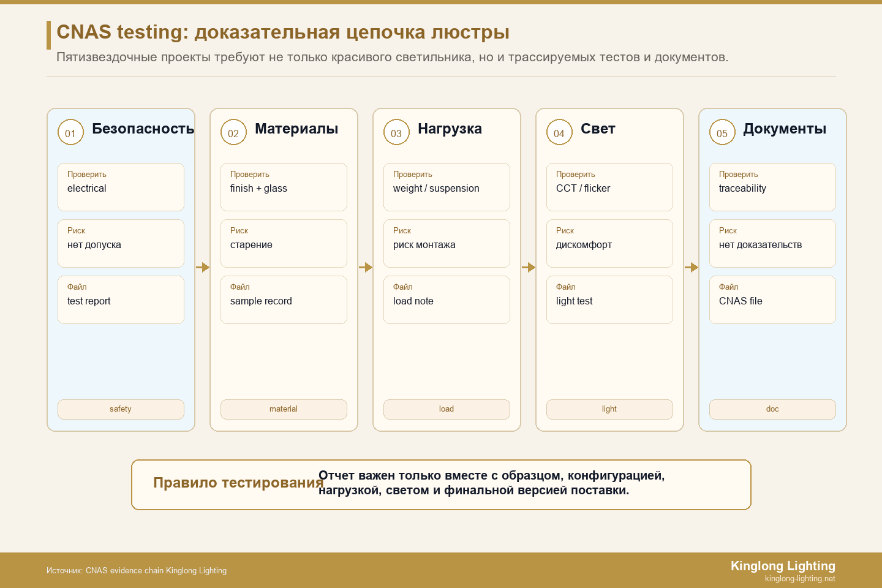Click the 'нет доказательств' risk item
This screenshot has width=882, height=588.
click(x=772, y=243)
